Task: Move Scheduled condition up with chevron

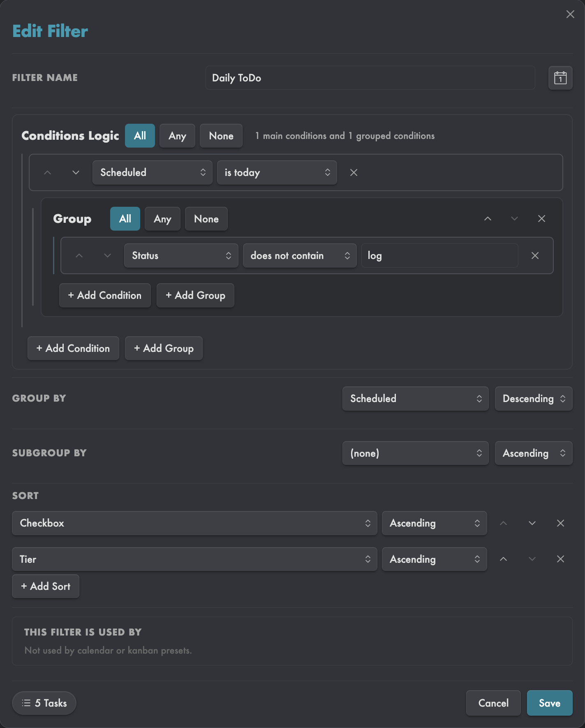Action: point(48,173)
